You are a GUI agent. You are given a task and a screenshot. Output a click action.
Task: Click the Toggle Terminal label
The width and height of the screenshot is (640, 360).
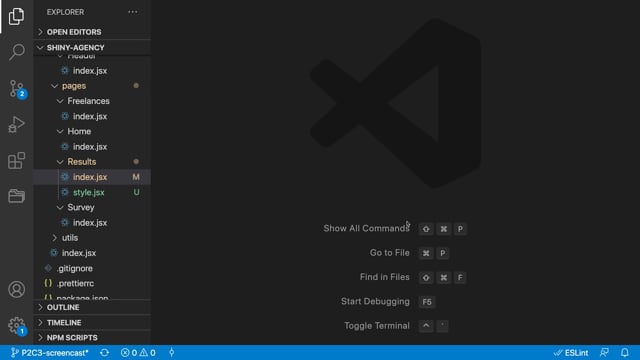[377, 326]
